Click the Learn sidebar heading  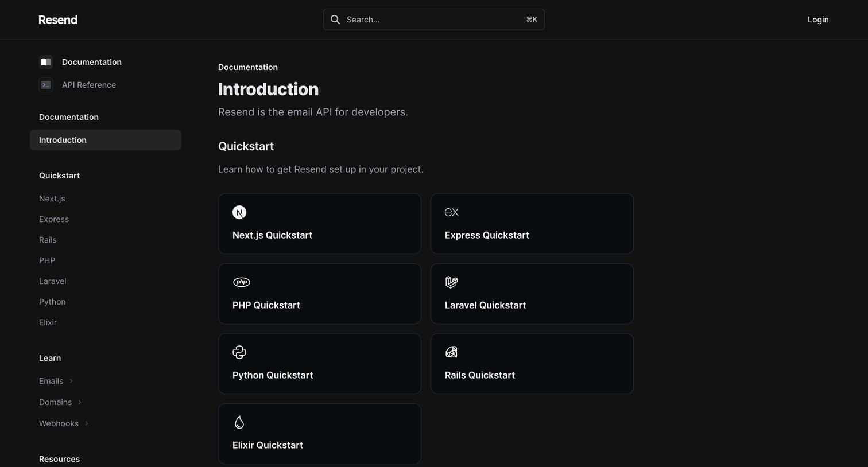50,358
